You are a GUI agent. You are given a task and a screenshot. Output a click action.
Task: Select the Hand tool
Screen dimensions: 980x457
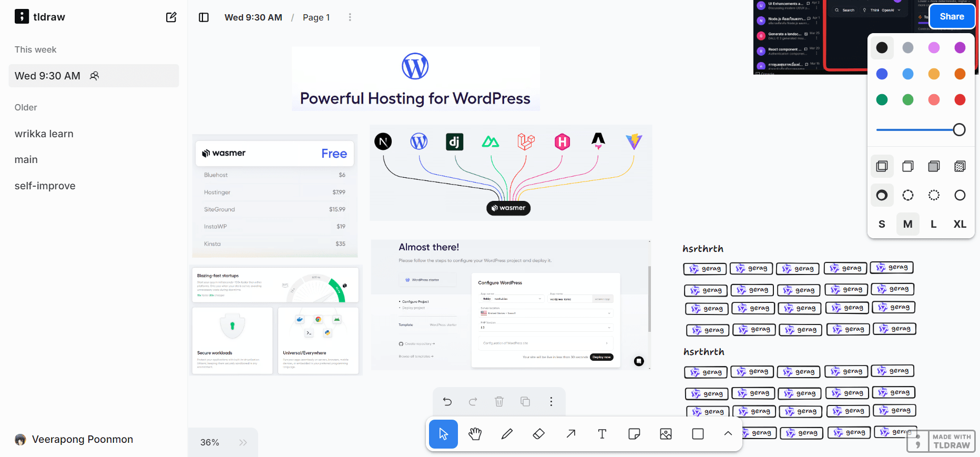click(x=475, y=434)
